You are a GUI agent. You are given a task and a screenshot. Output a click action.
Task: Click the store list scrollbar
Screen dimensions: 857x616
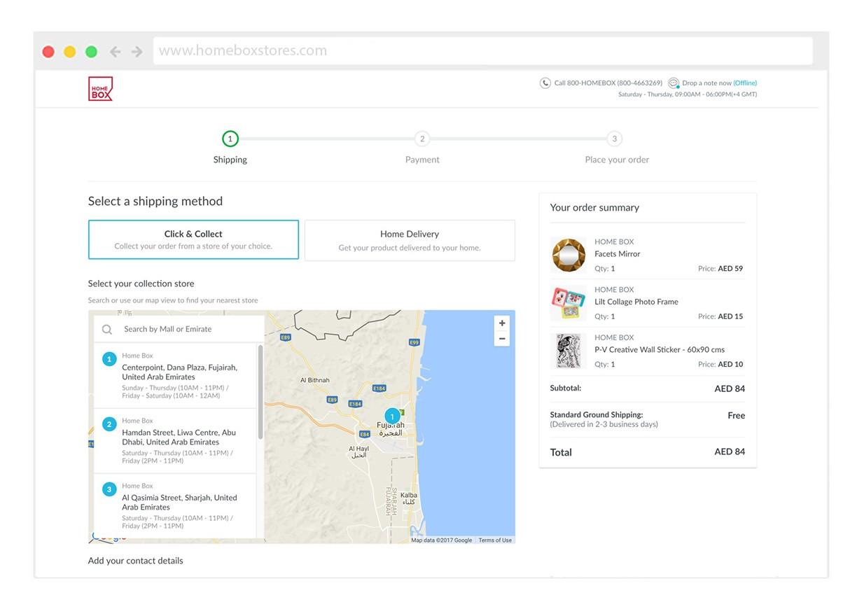[260, 392]
